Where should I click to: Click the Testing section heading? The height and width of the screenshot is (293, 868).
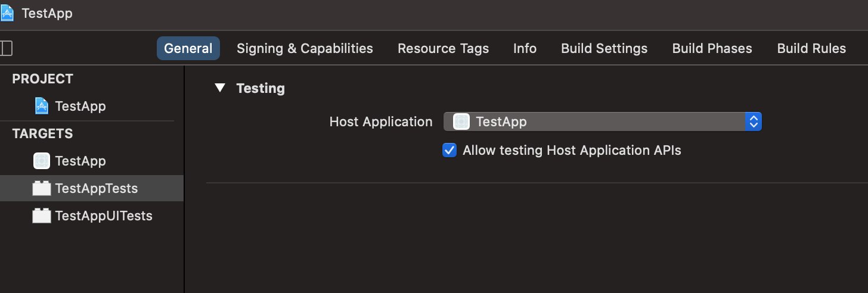pos(261,88)
